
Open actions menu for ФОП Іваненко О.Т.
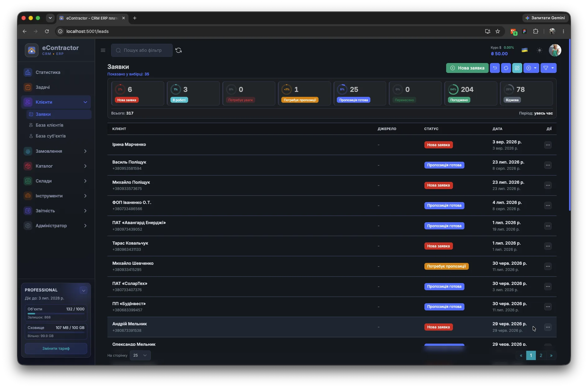point(548,205)
